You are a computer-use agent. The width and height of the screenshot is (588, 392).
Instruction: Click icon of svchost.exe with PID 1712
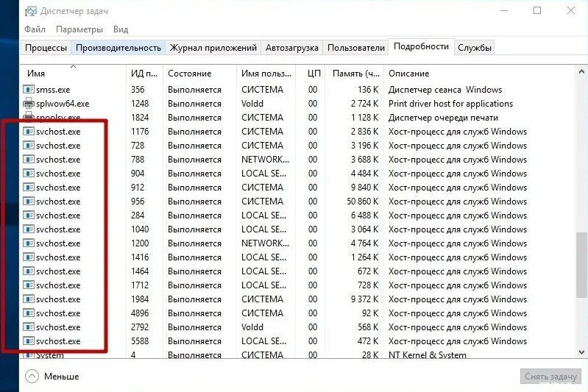[29, 285]
